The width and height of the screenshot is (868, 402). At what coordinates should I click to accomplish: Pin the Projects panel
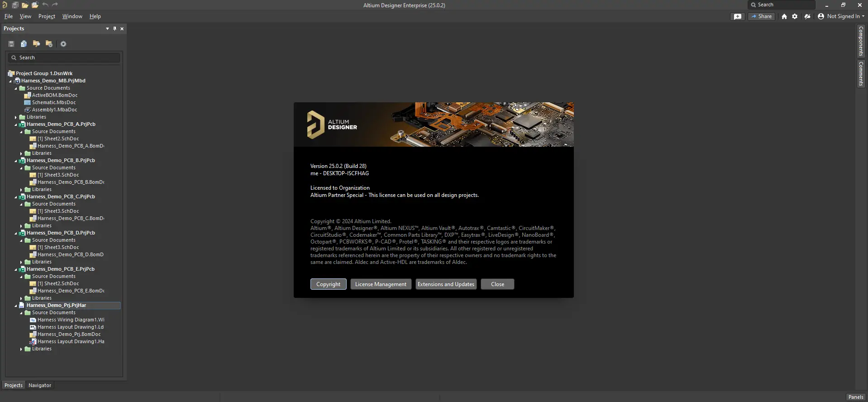(114, 29)
